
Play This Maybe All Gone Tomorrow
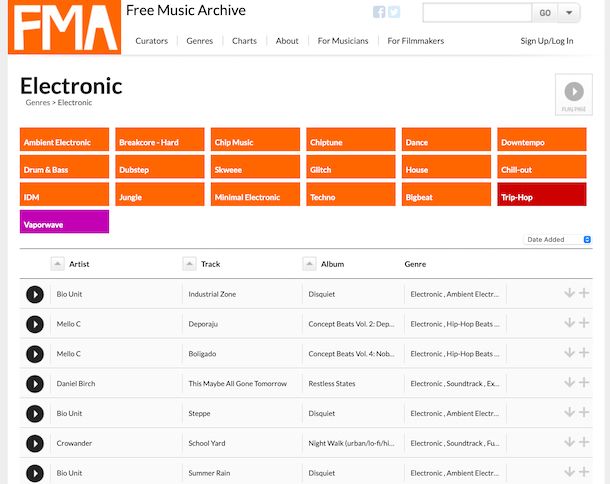click(35, 384)
